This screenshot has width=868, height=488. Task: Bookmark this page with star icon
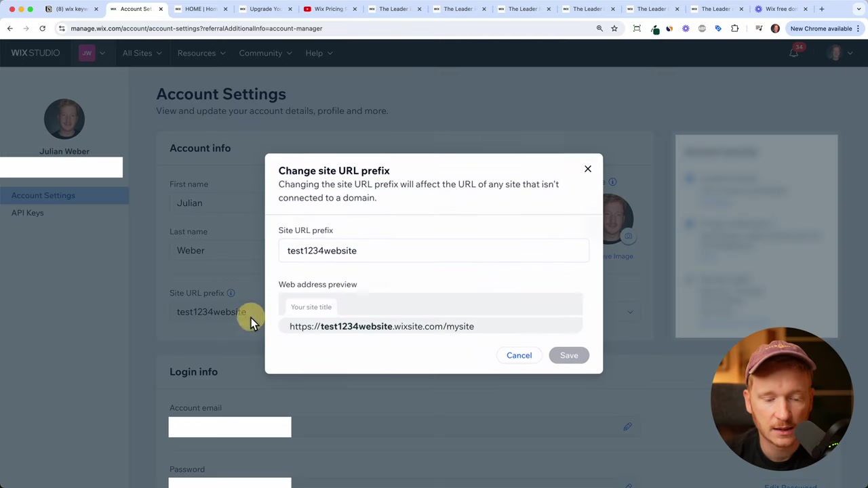pyautogui.click(x=614, y=28)
